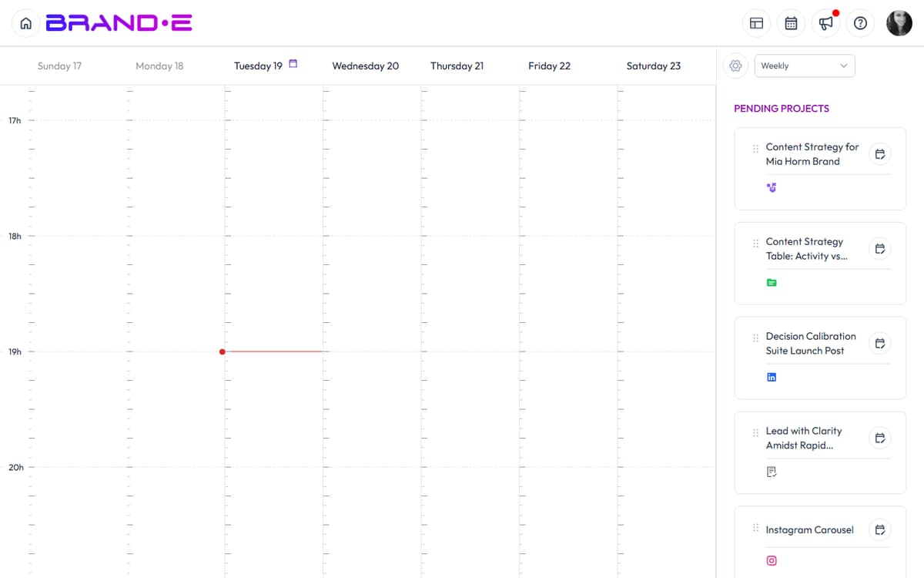The width and height of the screenshot is (924, 578).
Task: Open the calendar icon in header
Action: click(x=791, y=23)
